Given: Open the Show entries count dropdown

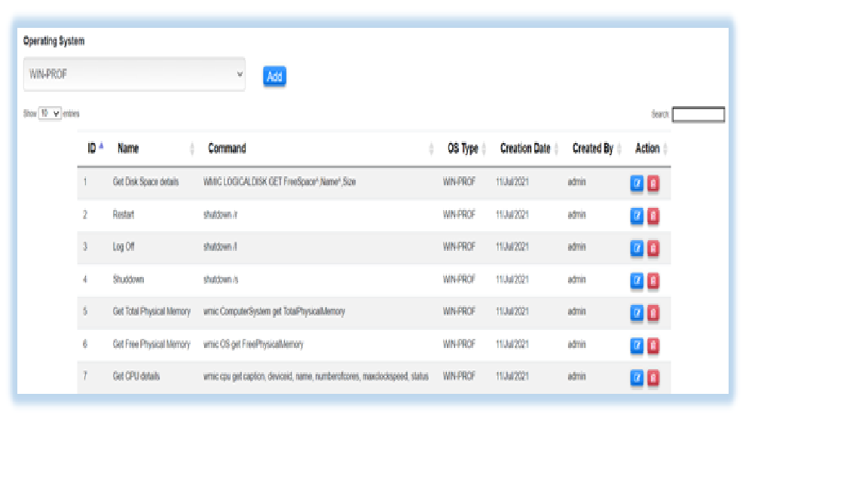Looking at the screenshot, I should click(50, 114).
